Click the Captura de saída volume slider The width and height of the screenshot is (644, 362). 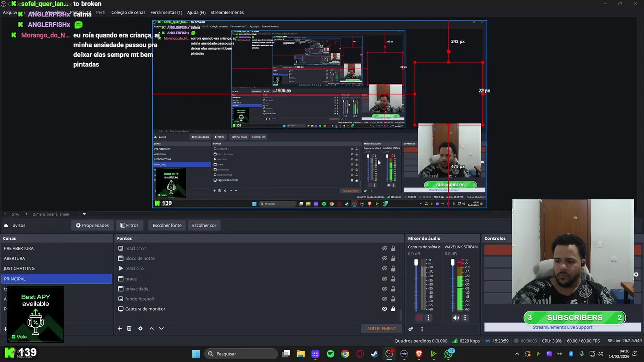[x=416, y=285]
